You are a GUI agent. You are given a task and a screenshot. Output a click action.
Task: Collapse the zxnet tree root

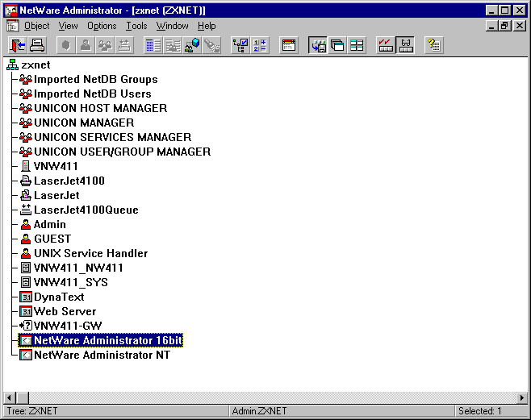tap(12, 64)
